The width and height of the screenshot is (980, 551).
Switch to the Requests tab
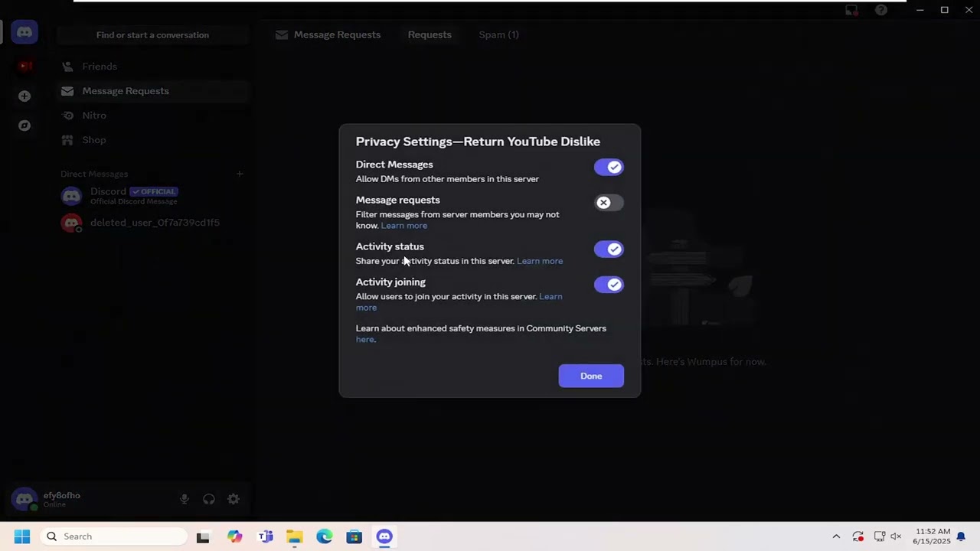[x=430, y=34]
